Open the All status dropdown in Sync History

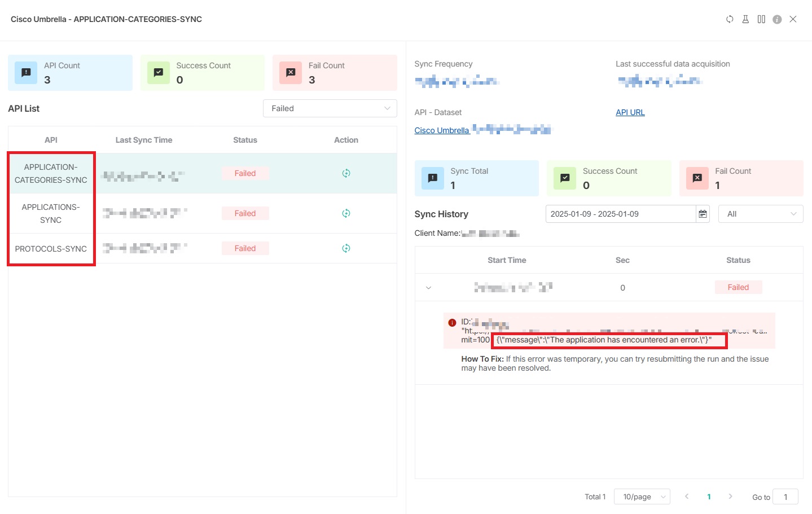pos(761,214)
